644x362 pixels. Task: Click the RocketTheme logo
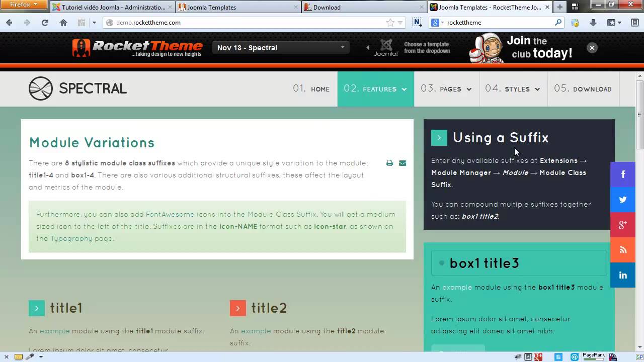tap(137, 48)
